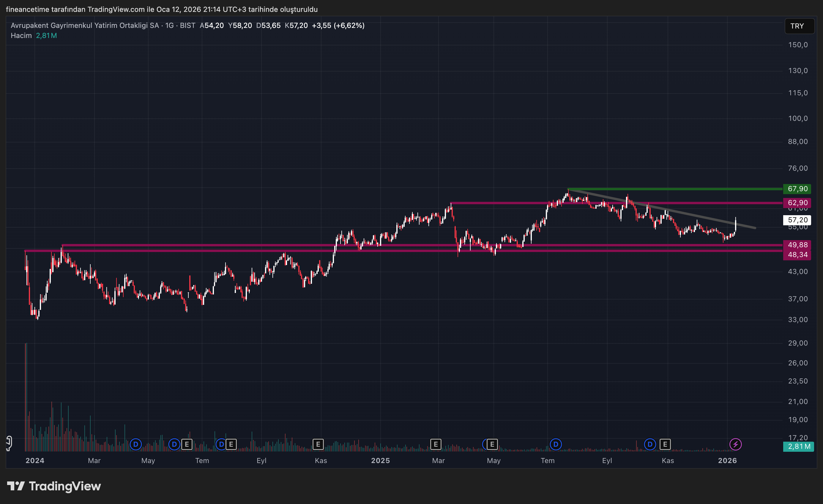Screen dimensions: 823x504
Task: Click the 48,34 support level label
Action: coord(797,255)
